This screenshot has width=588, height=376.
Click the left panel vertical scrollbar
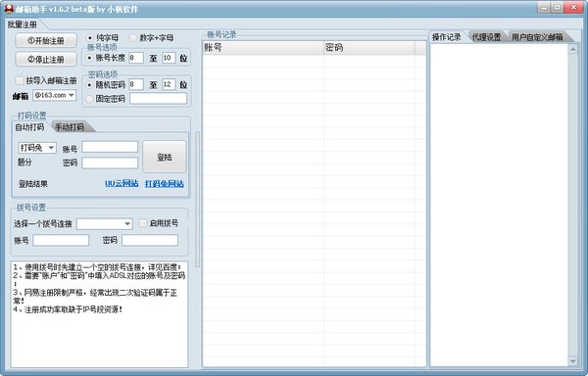tap(198, 199)
